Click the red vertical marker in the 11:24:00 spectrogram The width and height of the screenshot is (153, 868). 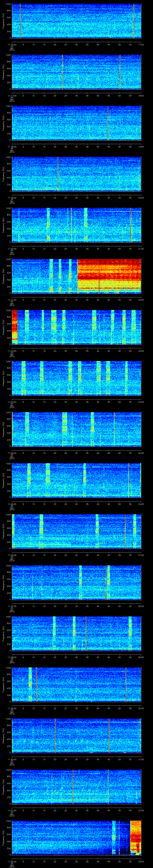[114, 429]
